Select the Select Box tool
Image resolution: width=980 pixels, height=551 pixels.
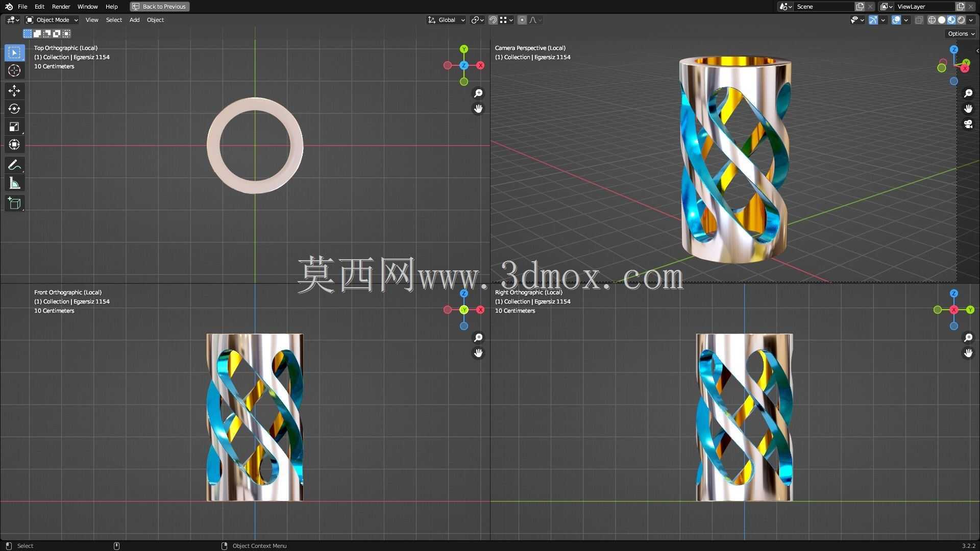pos(14,53)
